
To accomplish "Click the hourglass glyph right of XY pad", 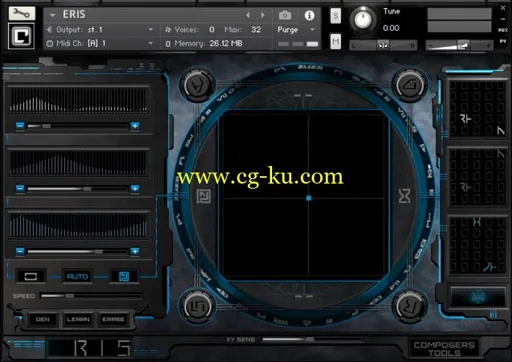I will tap(404, 196).
